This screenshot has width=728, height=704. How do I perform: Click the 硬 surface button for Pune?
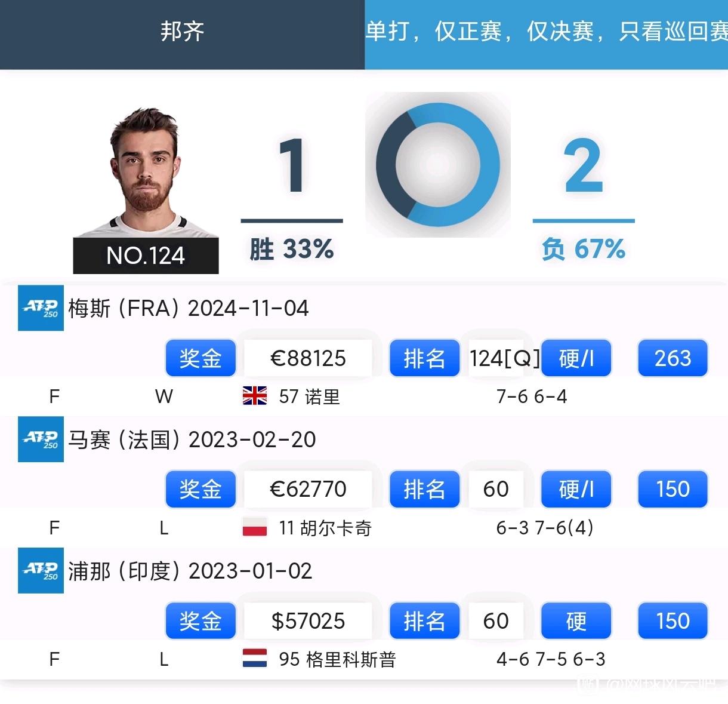coord(576,620)
